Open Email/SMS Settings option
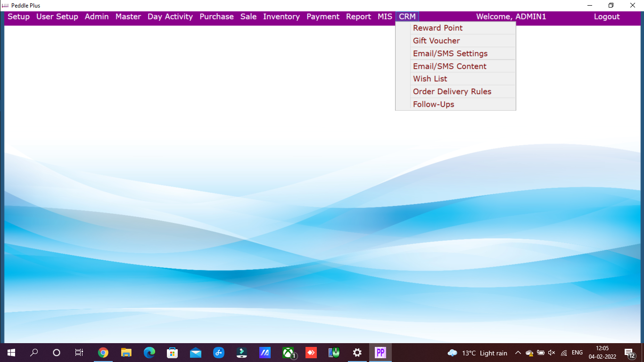The width and height of the screenshot is (644, 362). pos(450,53)
